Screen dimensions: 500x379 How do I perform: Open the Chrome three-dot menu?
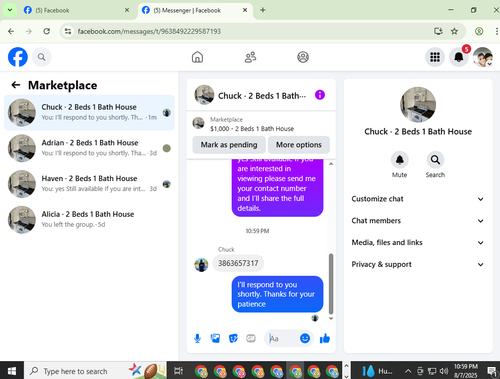(x=496, y=31)
